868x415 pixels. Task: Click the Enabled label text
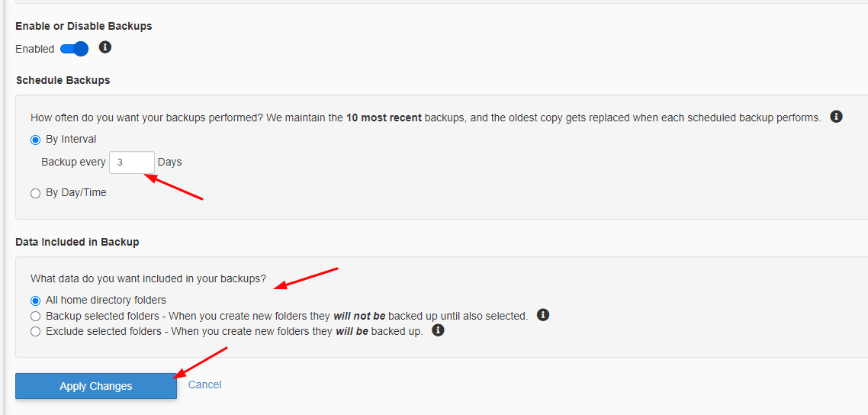tap(35, 49)
